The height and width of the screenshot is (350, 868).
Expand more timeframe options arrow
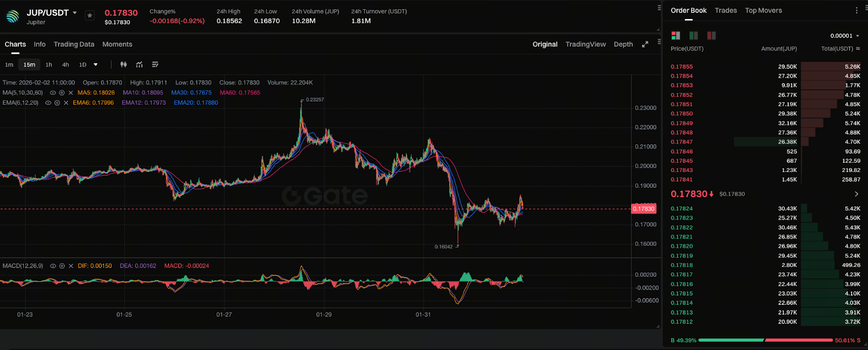pyautogui.click(x=95, y=65)
